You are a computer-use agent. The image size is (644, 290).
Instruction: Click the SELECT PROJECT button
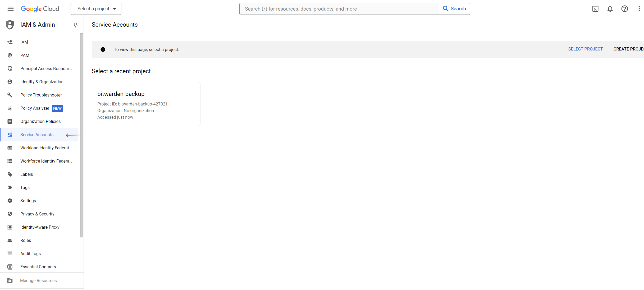pyautogui.click(x=585, y=49)
